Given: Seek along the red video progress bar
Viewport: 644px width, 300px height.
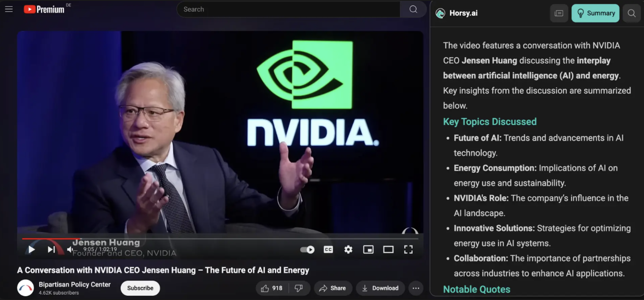Looking at the screenshot, I should point(220,239).
